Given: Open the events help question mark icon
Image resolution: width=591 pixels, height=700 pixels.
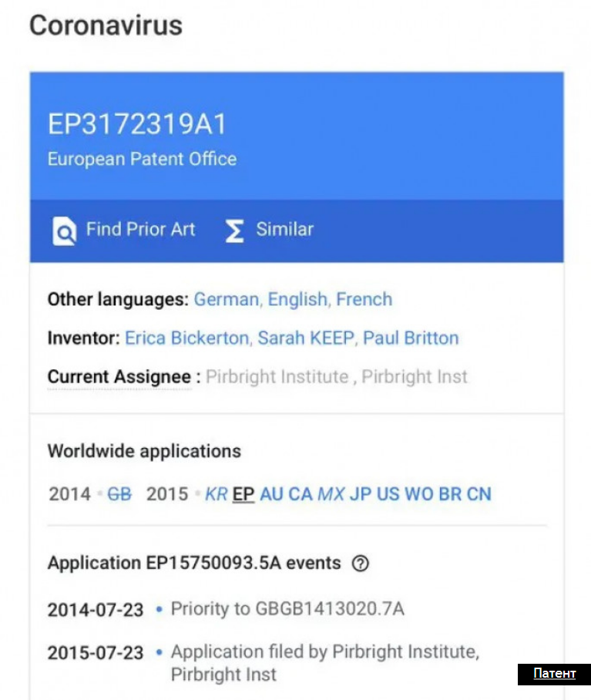Looking at the screenshot, I should click(x=361, y=564).
